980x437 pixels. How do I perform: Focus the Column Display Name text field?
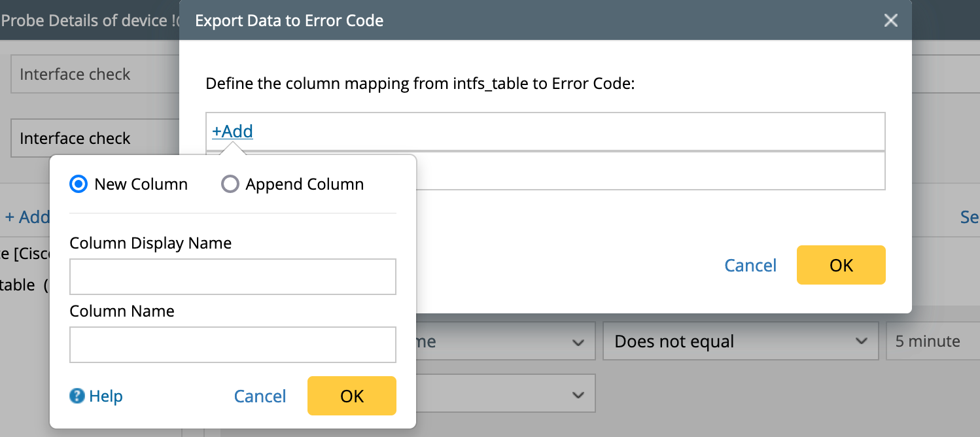(232, 277)
